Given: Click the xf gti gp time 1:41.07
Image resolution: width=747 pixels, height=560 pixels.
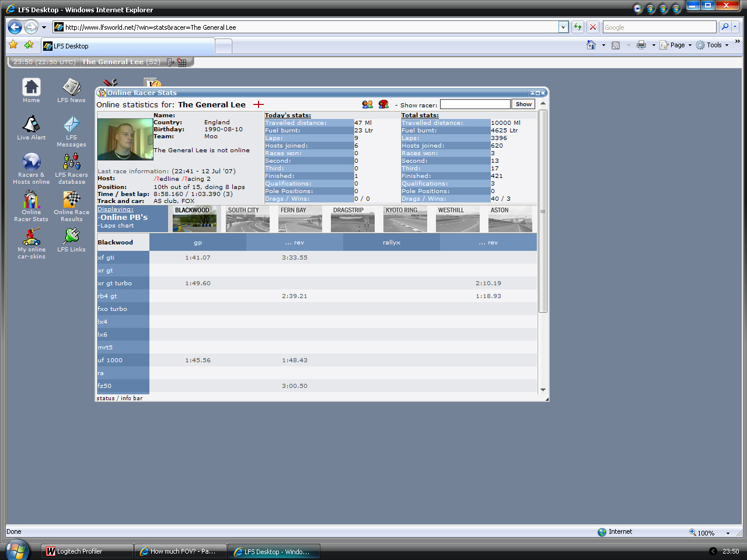Looking at the screenshot, I should click(x=198, y=257).
